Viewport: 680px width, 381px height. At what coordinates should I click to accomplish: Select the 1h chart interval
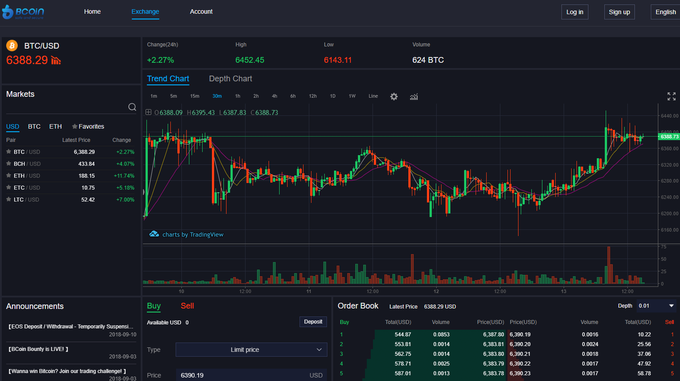point(237,96)
